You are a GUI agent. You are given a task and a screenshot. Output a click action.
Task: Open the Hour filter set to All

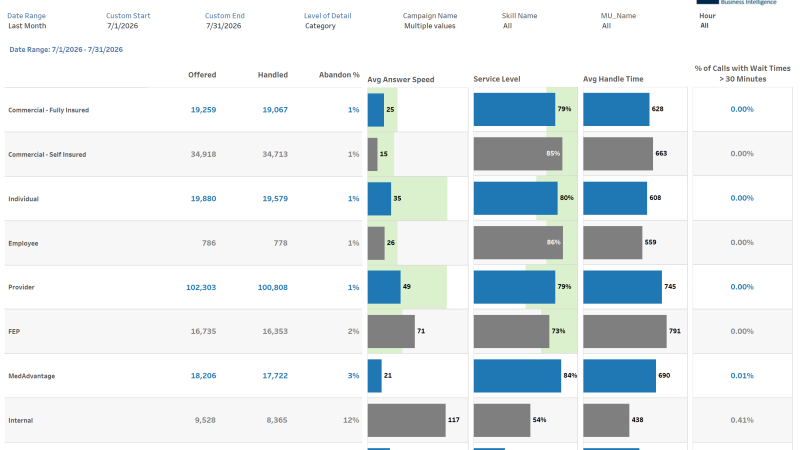click(x=704, y=26)
